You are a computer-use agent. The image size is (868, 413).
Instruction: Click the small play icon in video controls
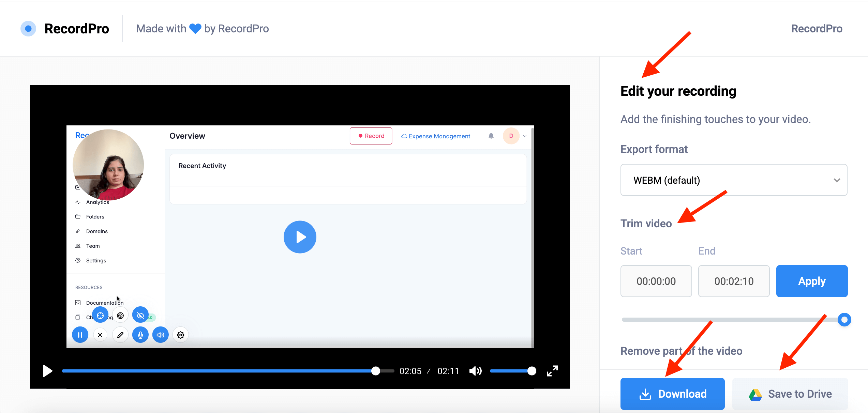coord(47,371)
